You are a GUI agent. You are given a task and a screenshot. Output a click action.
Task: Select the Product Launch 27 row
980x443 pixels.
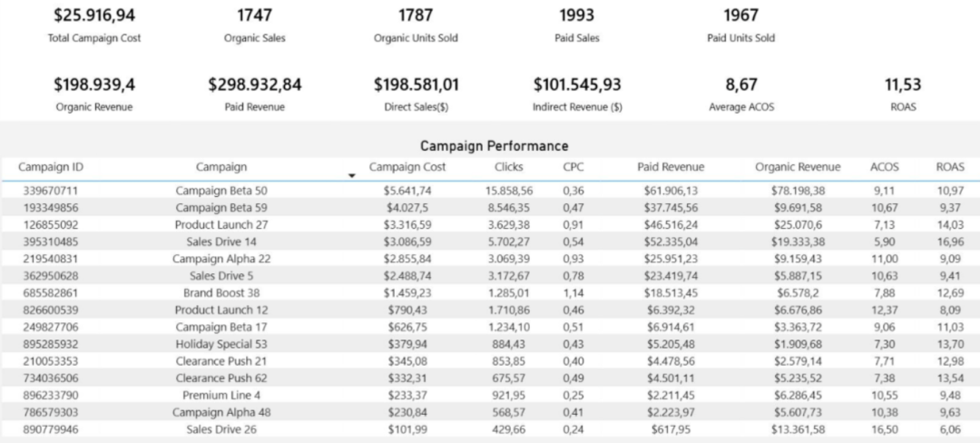(x=490, y=224)
